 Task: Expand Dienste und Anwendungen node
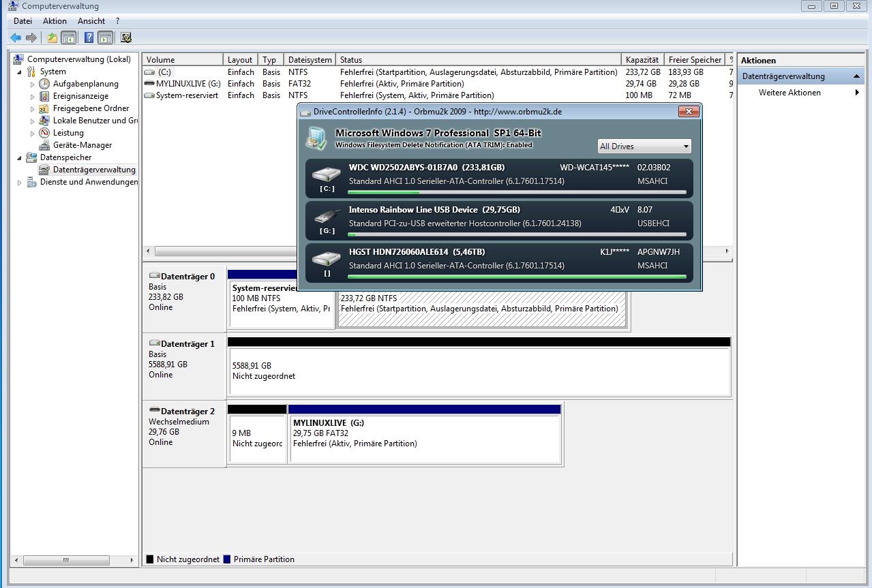tap(20, 183)
